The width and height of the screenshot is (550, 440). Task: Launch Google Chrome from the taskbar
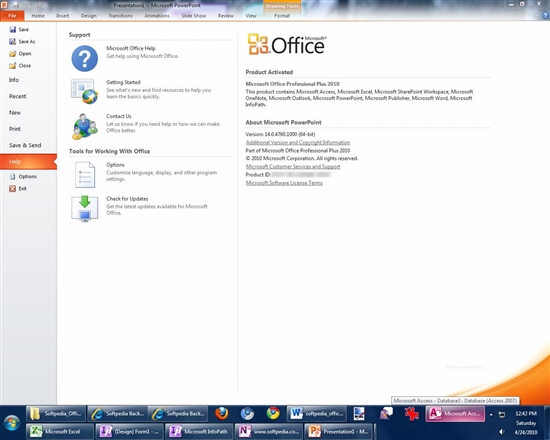click(x=273, y=413)
